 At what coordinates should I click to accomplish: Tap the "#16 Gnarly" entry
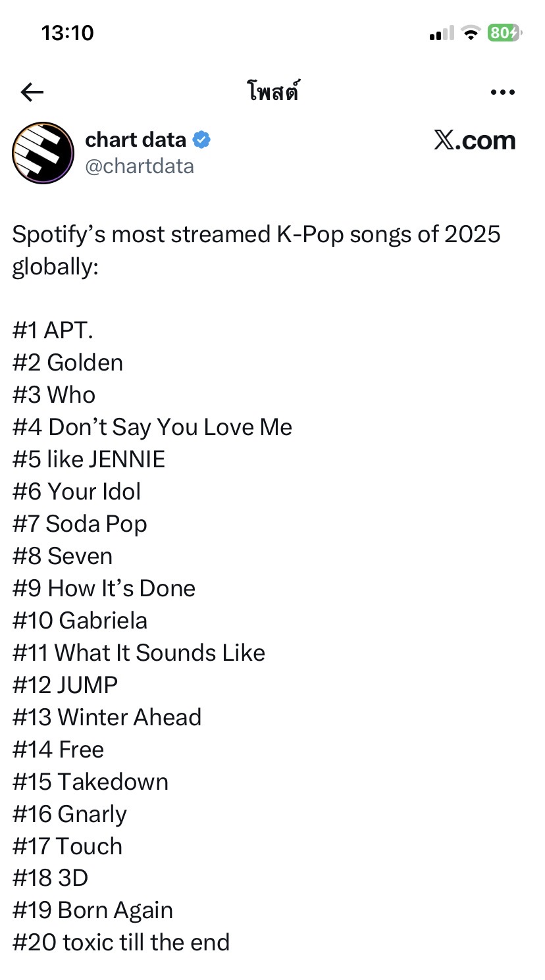[70, 814]
